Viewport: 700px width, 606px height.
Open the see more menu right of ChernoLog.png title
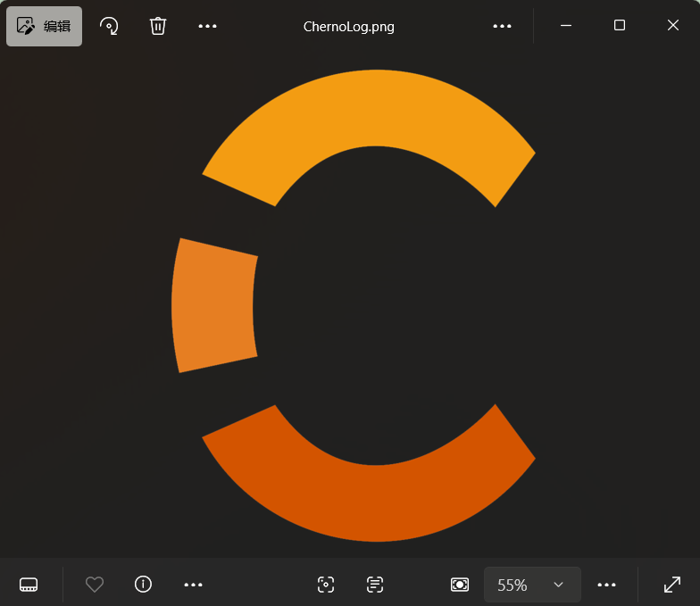[502, 27]
